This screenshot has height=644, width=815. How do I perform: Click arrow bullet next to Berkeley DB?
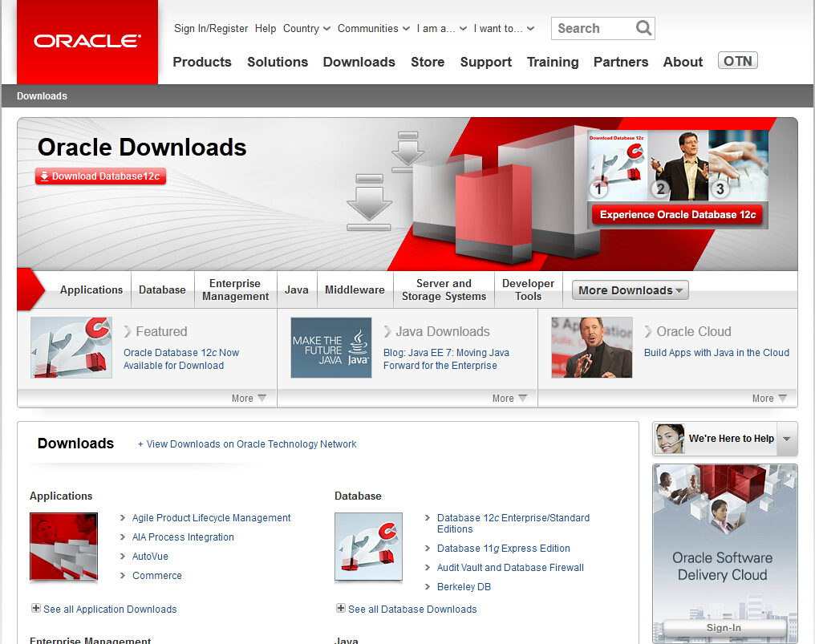tap(428, 587)
